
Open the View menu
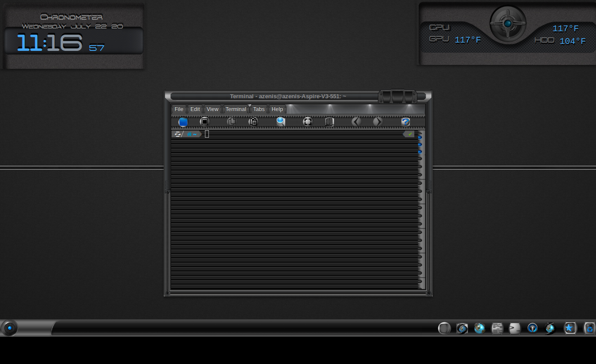[212, 109]
